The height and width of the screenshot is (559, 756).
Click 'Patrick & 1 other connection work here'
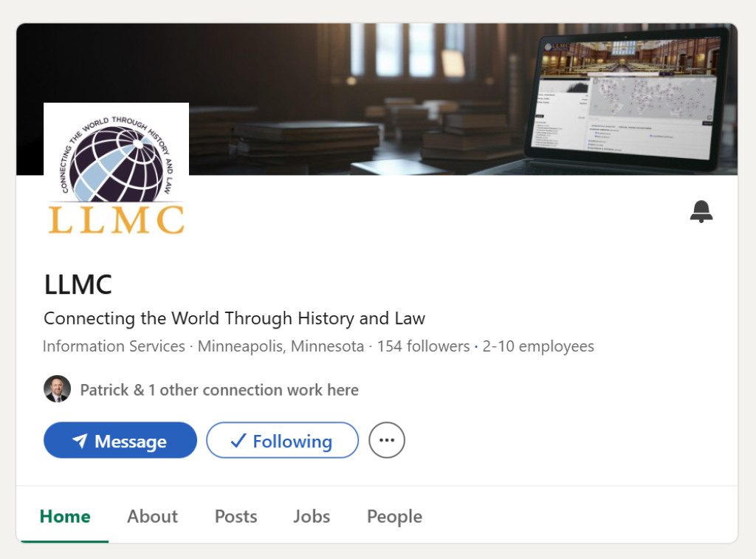(219, 390)
